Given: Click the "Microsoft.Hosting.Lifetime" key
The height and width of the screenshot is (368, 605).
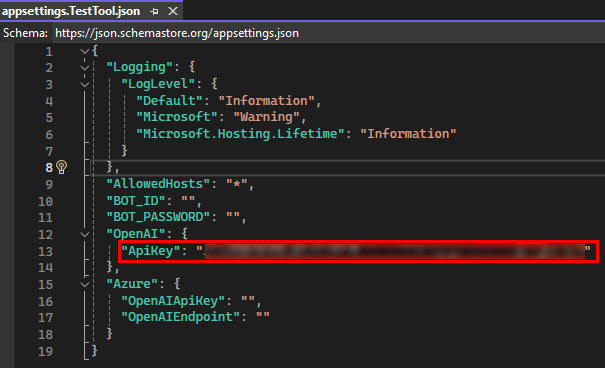Looking at the screenshot, I should pyautogui.click(x=240, y=134).
